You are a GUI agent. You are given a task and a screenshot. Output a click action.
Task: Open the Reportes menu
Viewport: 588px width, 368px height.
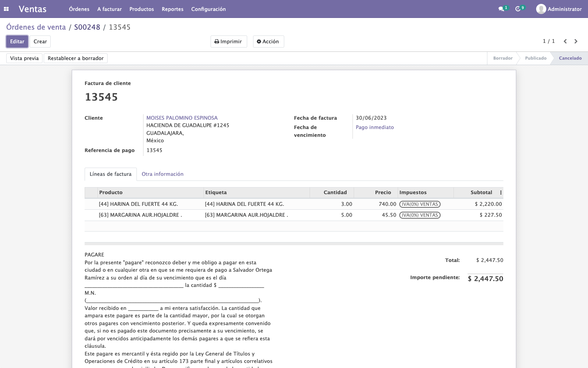pyautogui.click(x=173, y=9)
